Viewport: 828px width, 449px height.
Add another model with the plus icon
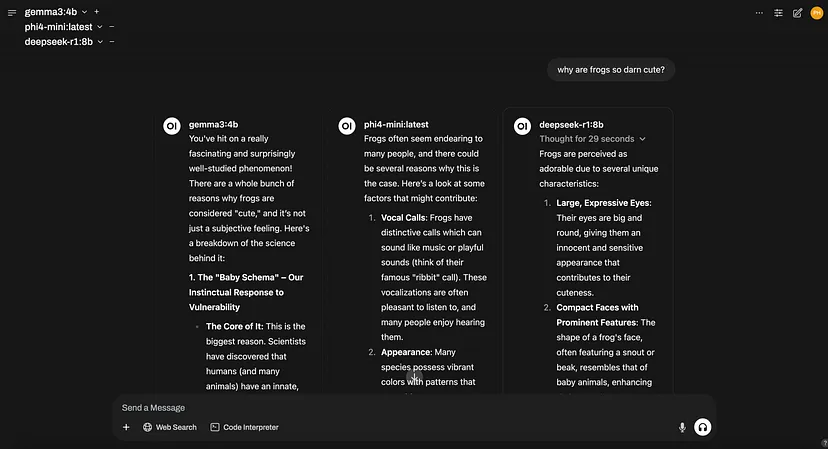pyautogui.click(x=97, y=12)
